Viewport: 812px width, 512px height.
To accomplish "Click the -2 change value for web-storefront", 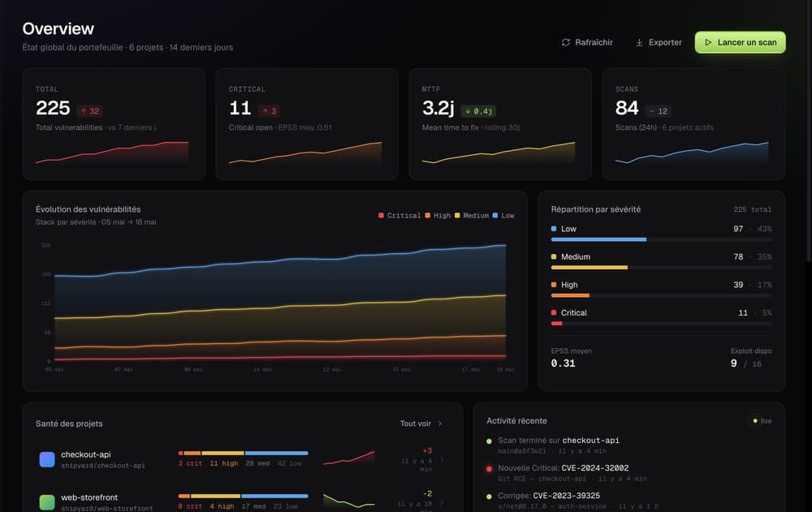I will (427, 494).
